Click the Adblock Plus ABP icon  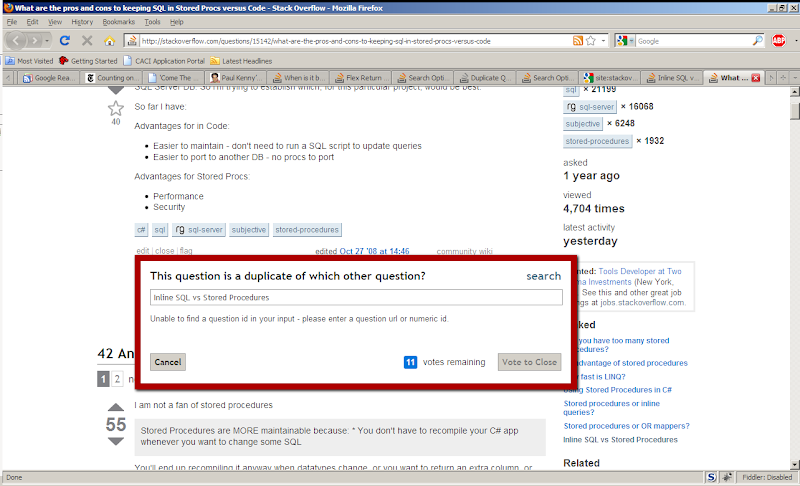pyautogui.click(x=779, y=40)
